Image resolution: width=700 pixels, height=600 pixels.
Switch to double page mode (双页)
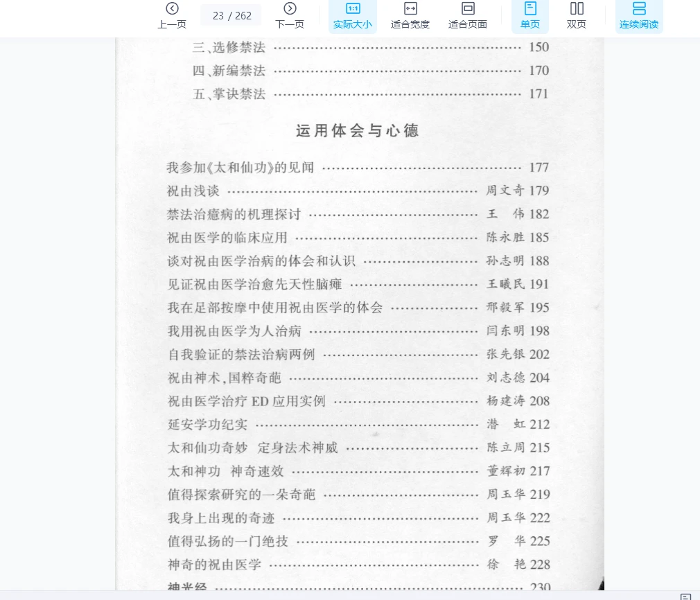(577, 16)
